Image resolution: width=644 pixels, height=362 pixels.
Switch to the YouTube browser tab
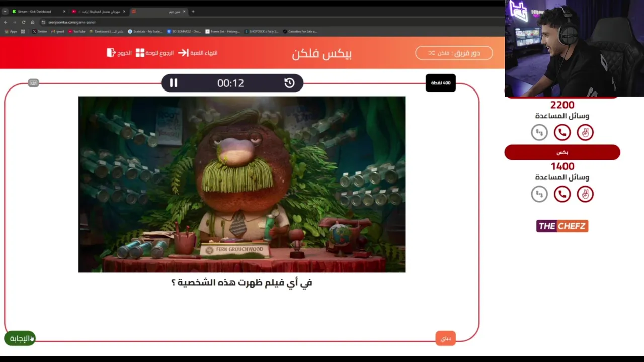pyautogui.click(x=100, y=11)
